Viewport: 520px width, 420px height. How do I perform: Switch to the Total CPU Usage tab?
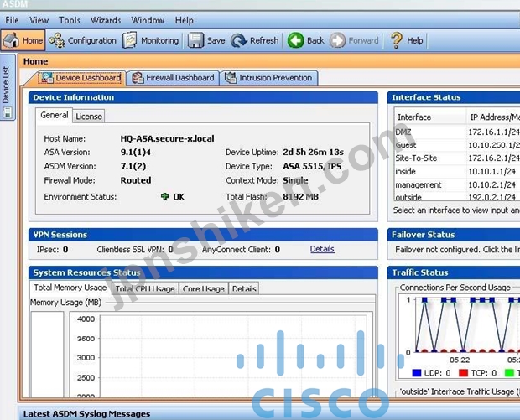(x=145, y=288)
